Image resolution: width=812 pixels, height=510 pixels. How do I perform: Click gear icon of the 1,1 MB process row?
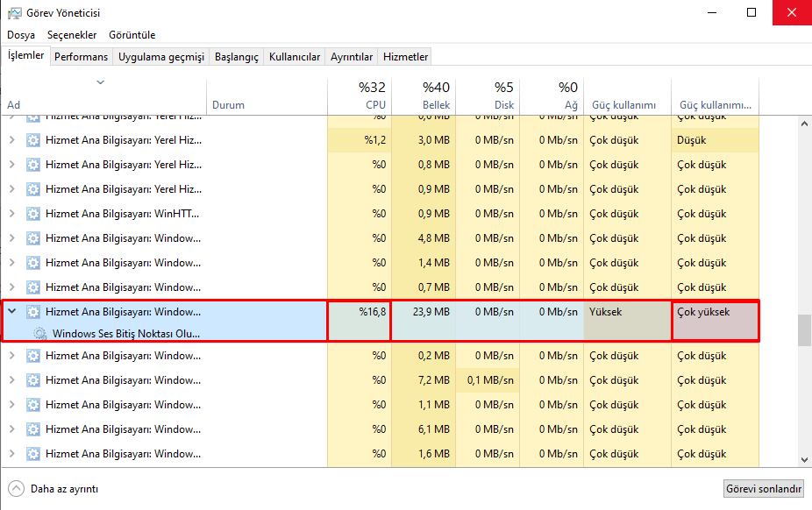click(33, 405)
